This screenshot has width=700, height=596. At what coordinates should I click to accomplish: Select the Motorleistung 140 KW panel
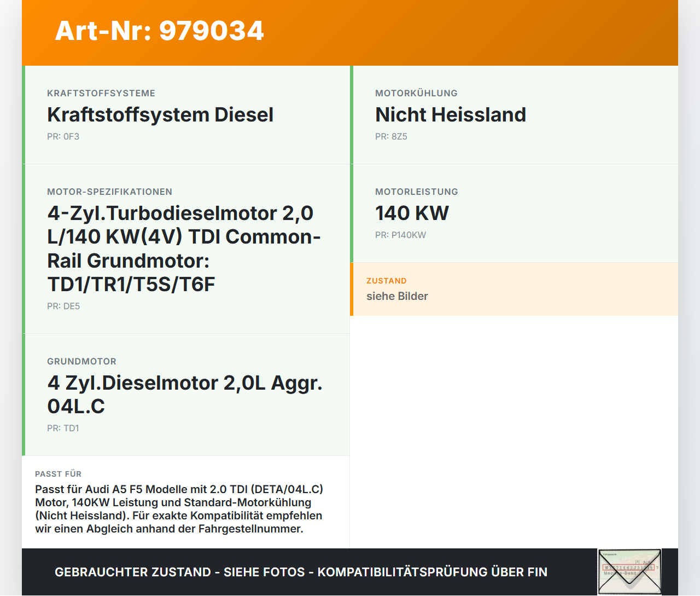point(514,213)
